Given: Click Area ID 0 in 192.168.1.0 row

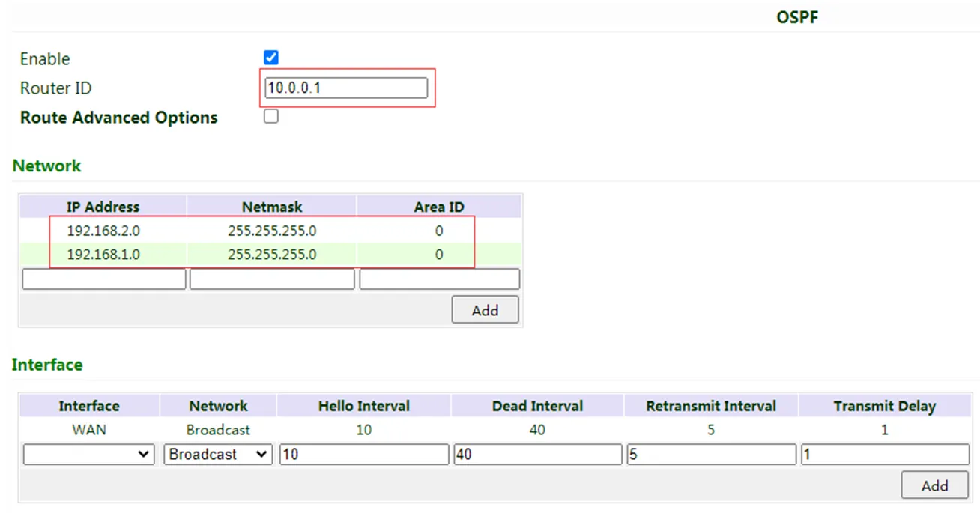Looking at the screenshot, I should point(439,255).
